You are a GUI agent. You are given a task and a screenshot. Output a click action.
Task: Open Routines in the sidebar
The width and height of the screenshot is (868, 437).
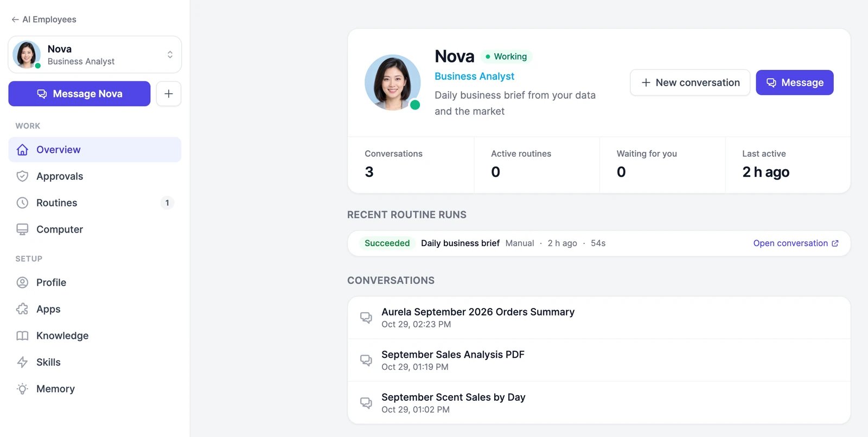pos(95,203)
